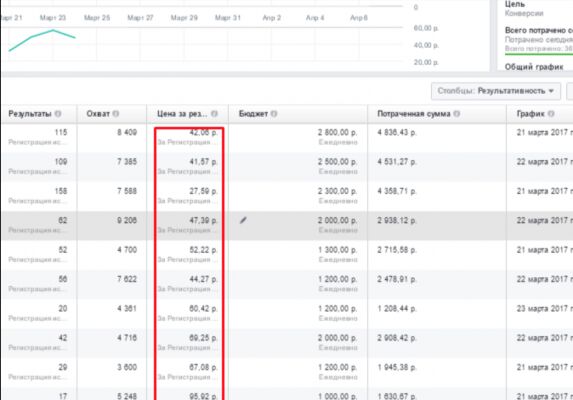Click the Март 25 label on chart axis
Image resolution: width=573 pixels, height=400 pixels.
tap(97, 18)
